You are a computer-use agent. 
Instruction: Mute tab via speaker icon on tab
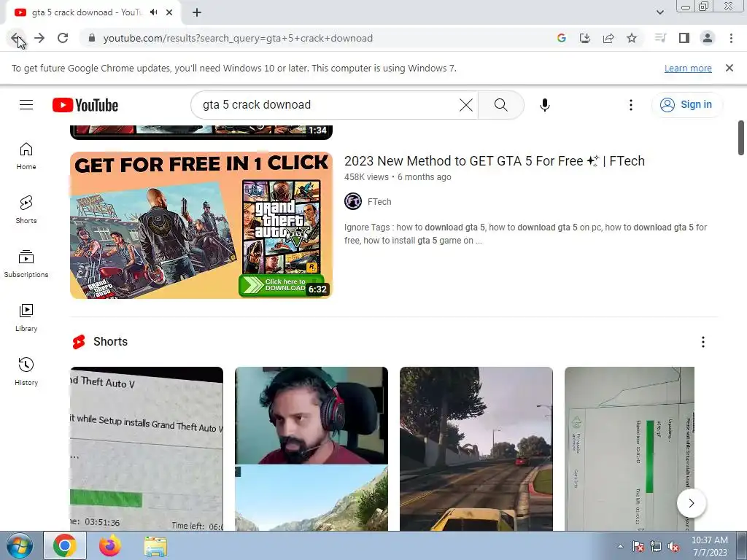click(x=153, y=12)
